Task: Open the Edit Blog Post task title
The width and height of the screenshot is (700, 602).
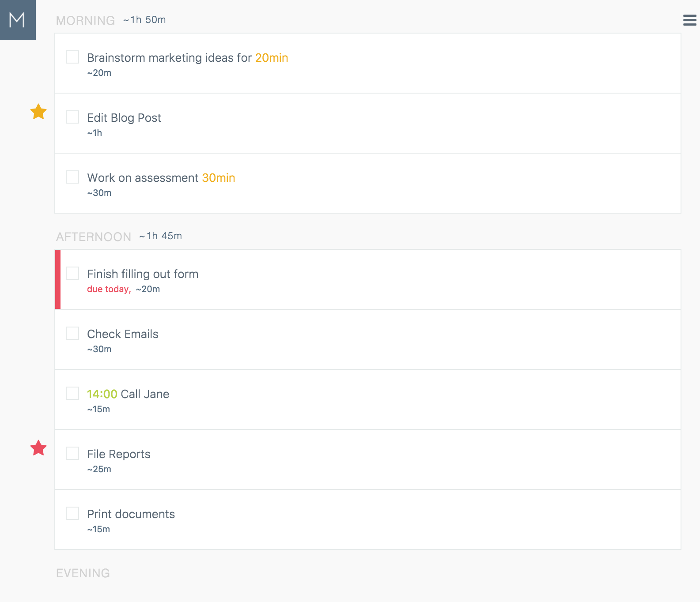Action: click(x=124, y=118)
